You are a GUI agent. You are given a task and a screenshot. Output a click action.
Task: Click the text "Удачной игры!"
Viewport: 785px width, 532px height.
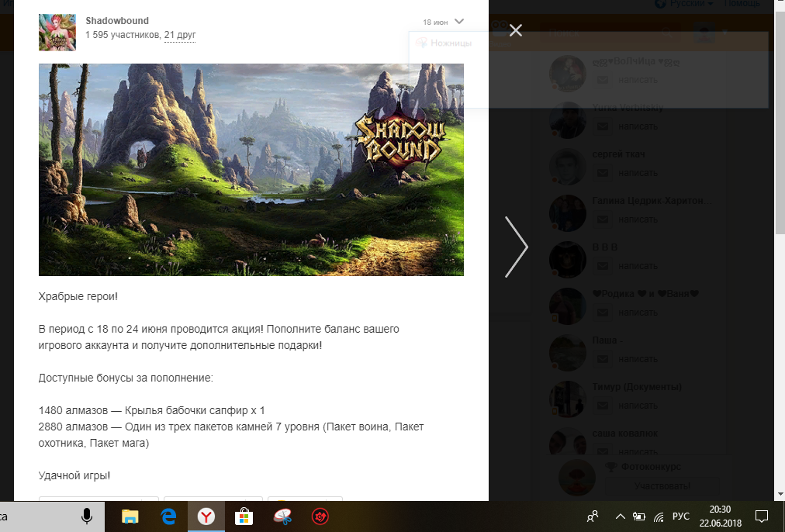click(74, 475)
